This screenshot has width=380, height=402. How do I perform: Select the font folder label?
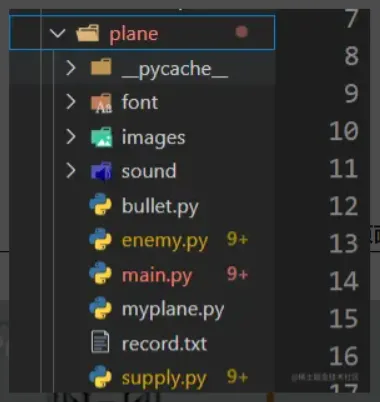tap(140, 102)
